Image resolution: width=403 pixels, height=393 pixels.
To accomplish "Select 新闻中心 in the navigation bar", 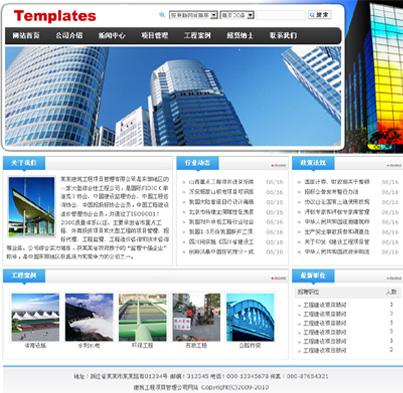I will tap(112, 35).
